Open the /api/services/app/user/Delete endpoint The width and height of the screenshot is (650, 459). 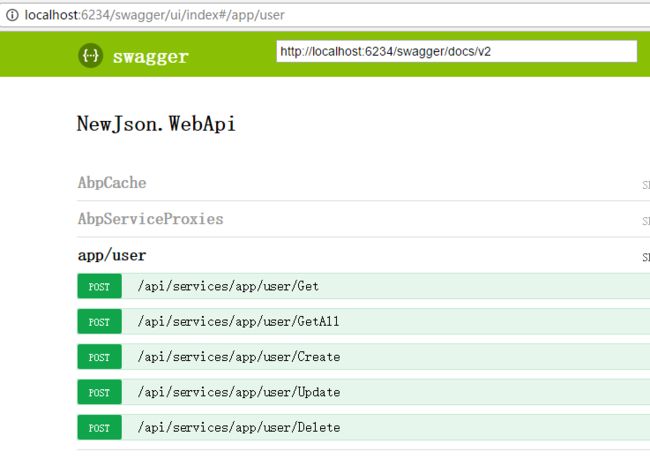point(239,427)
